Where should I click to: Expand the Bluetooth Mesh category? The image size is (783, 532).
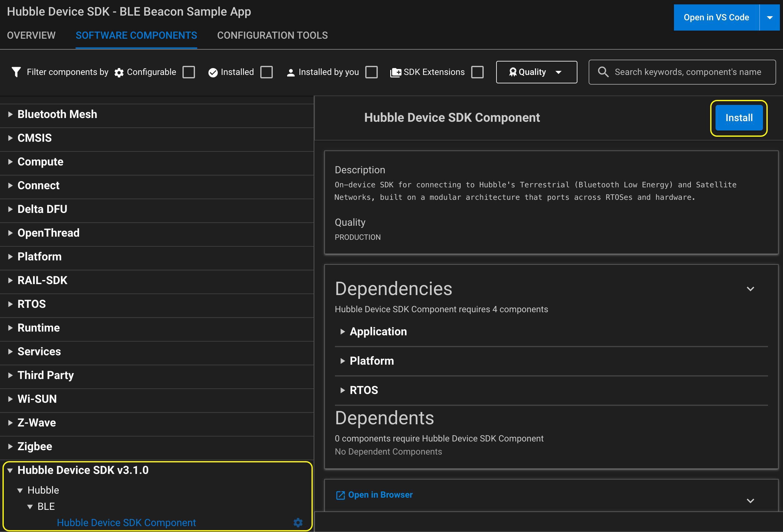[10, 115]
